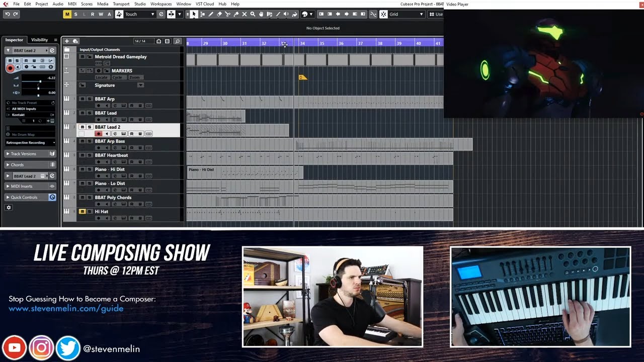Open the Retrospective Recording dropdown
The width and height of the screenshot is (644, 362).
click(31, 143)
